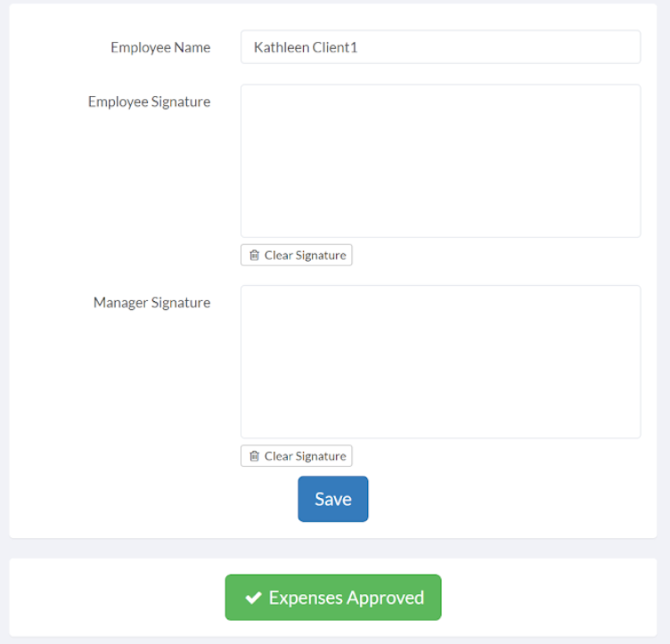Click the Kathleen Client1 text
670x644 pixels.
pos(306,47)
